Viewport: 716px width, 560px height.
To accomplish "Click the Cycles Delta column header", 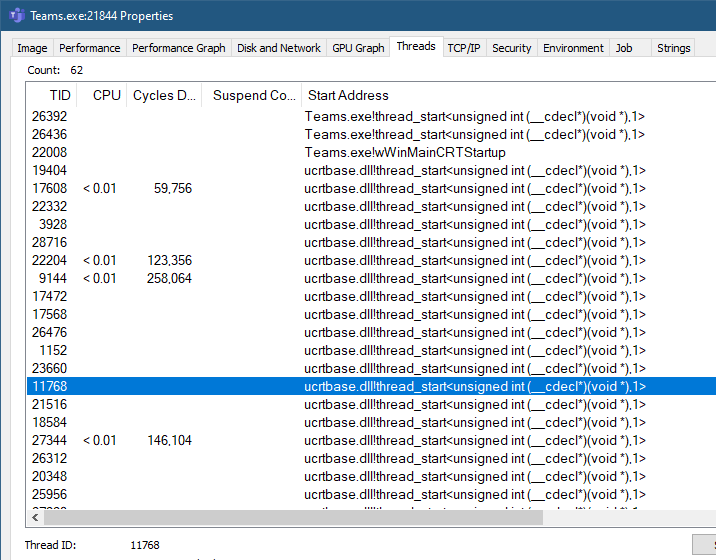I will coord(164,95).
